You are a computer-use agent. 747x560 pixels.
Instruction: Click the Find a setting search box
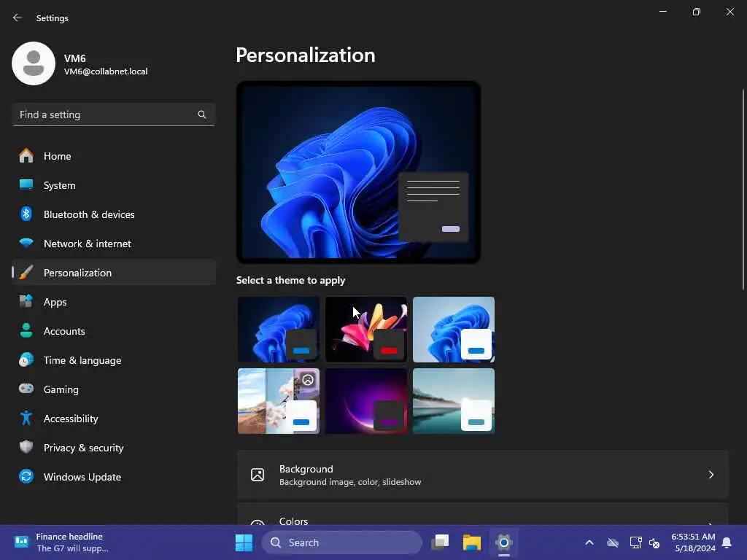tap(113, 114)
